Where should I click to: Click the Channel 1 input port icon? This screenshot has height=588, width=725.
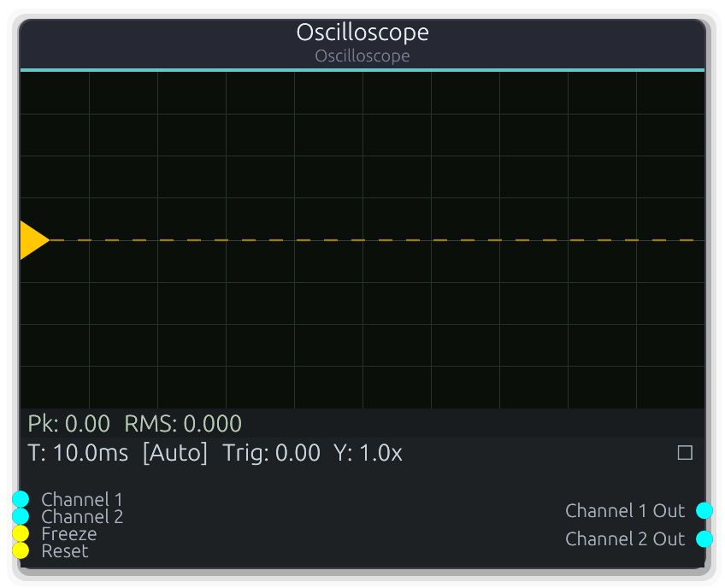pos(20,499)
